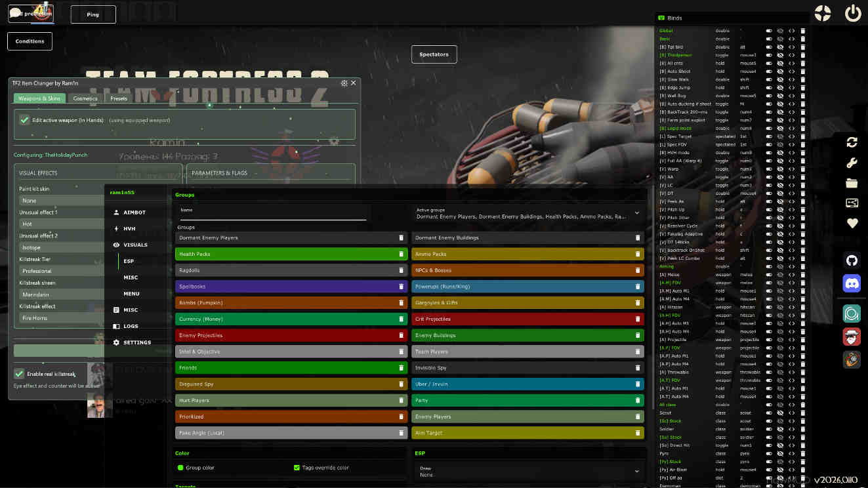Delete the Dormant Enemy Players group
868x488 pixels.
[402, 237]
